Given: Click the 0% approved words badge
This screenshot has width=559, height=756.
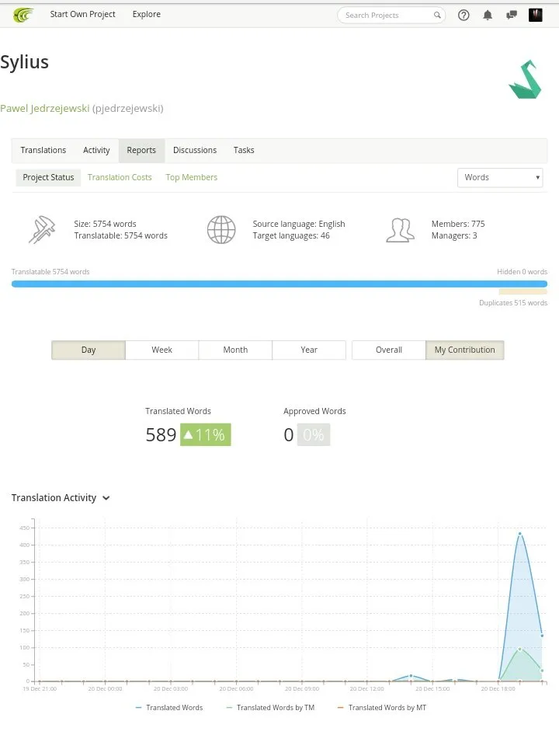Looking at the screenshot, I should [x=314, y=435].
